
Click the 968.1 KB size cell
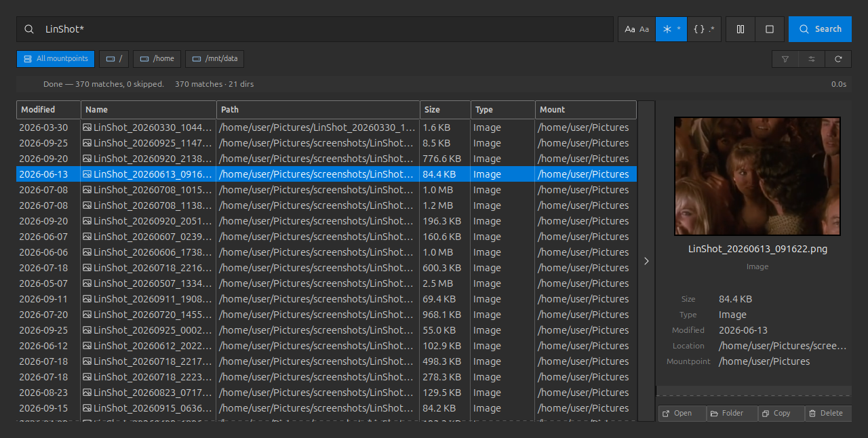[446, 315]
